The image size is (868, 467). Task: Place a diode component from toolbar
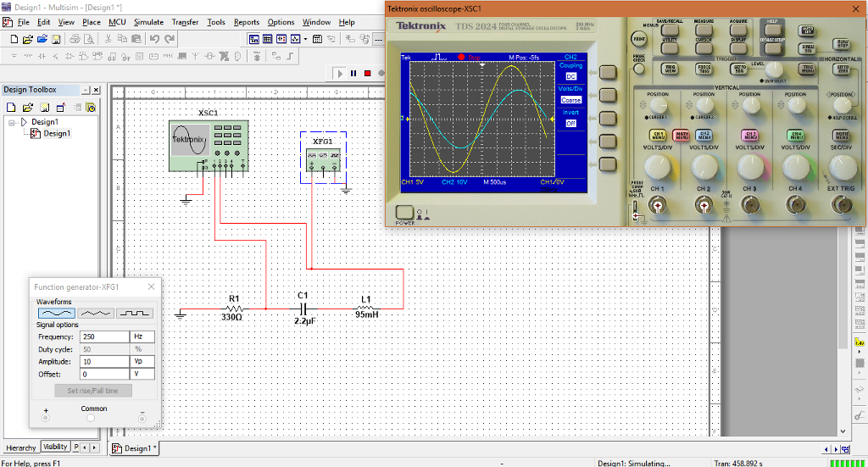pos(42,56)
